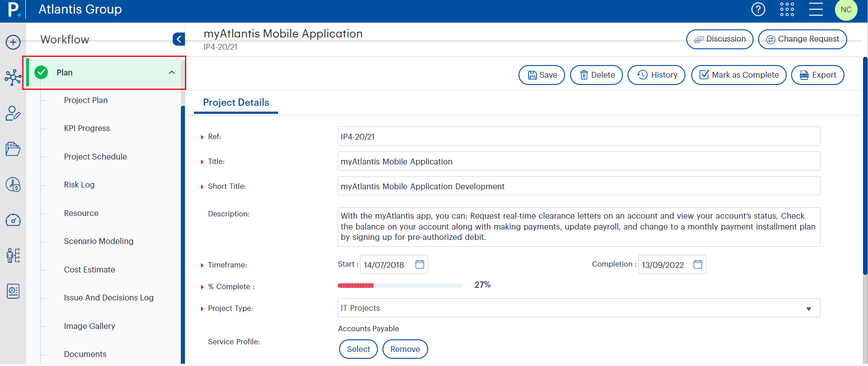The height and width of the screenshot is (366, 868).
Task: Open the Project Type dropdown
Action: point(579,308)
